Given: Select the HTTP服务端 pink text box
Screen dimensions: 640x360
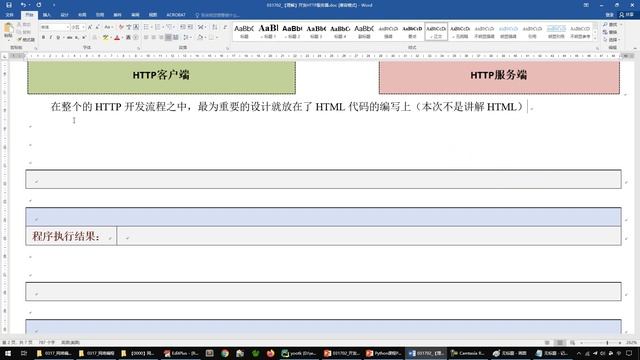Looking at the screenshot, I should pos(499,77).
